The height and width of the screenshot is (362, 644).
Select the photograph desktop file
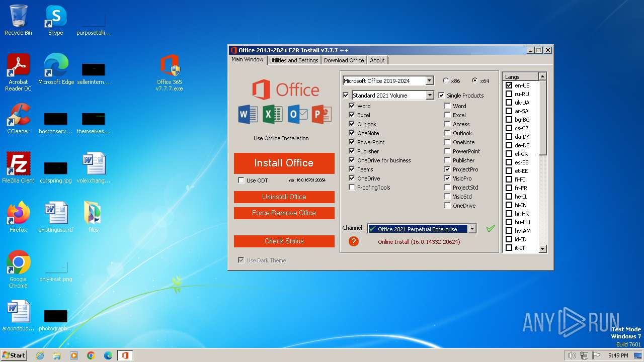pos(56,321)
